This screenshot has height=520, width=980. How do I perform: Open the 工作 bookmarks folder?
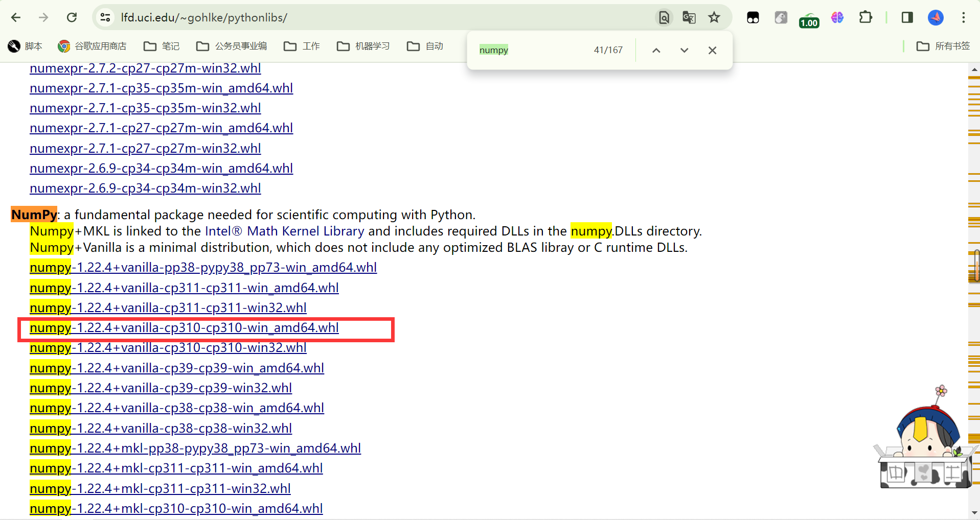302,46
